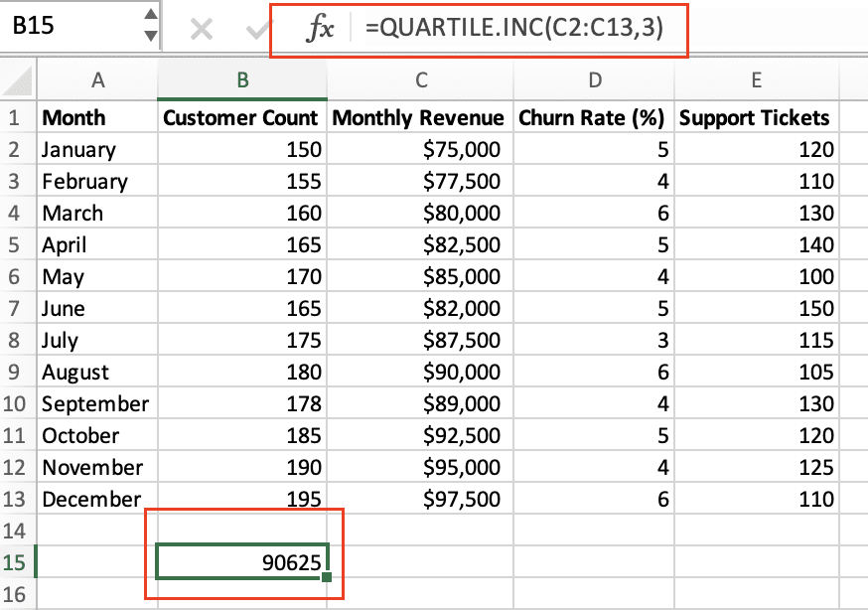Select April's support tickets 140
This screenshot has height=610, width=868.
click(x=757, y=244)
